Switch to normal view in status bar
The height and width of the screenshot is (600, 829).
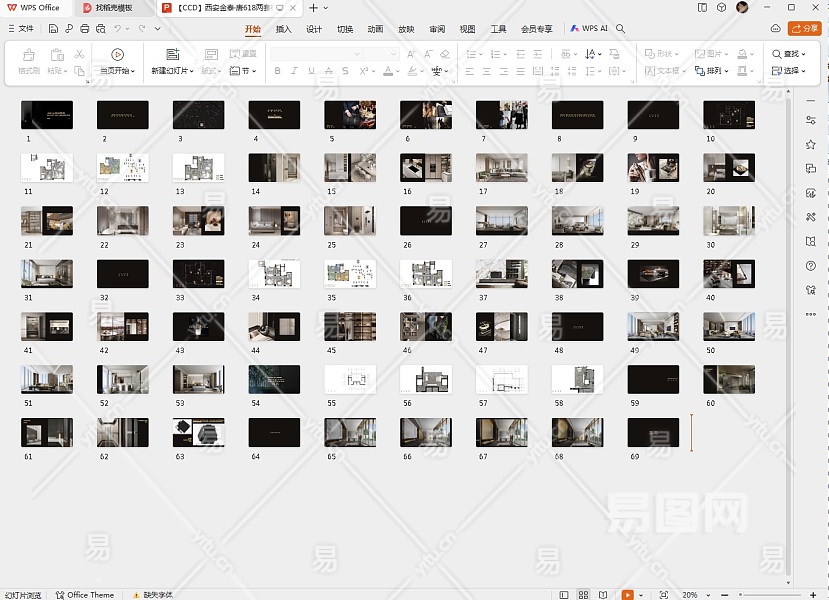564,594
